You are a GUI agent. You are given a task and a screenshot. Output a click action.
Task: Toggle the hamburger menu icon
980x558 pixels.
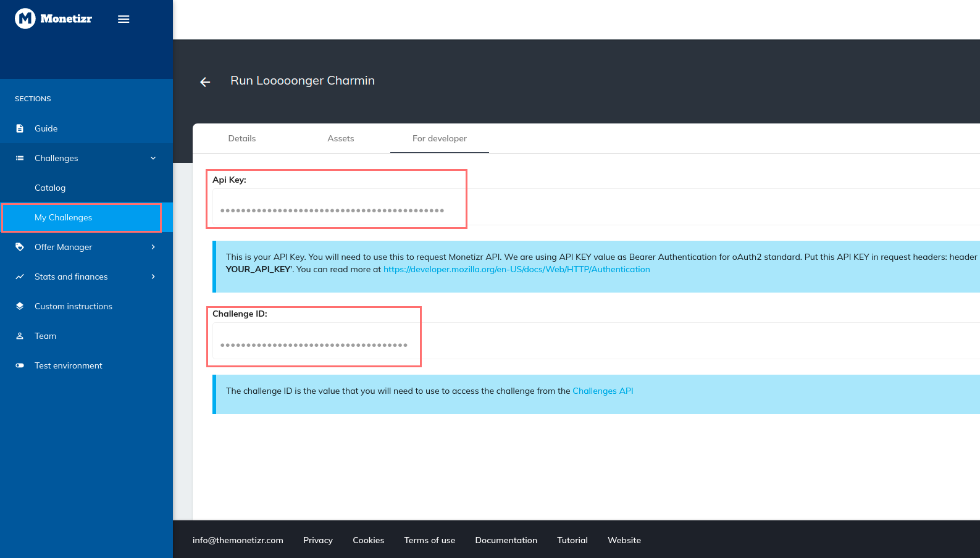point(124,19)
